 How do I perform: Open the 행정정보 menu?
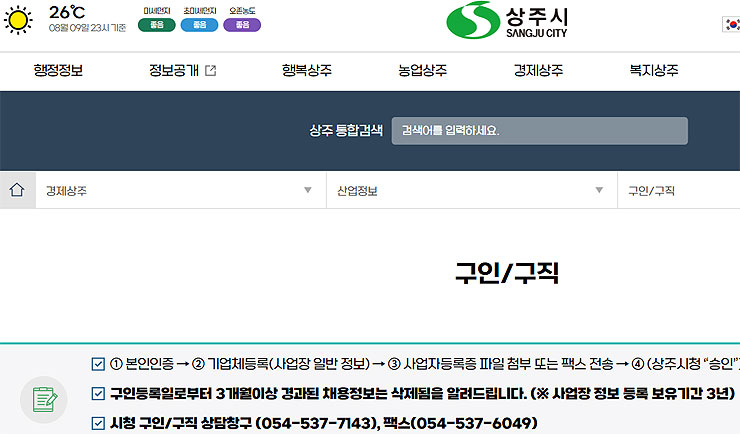58,71
